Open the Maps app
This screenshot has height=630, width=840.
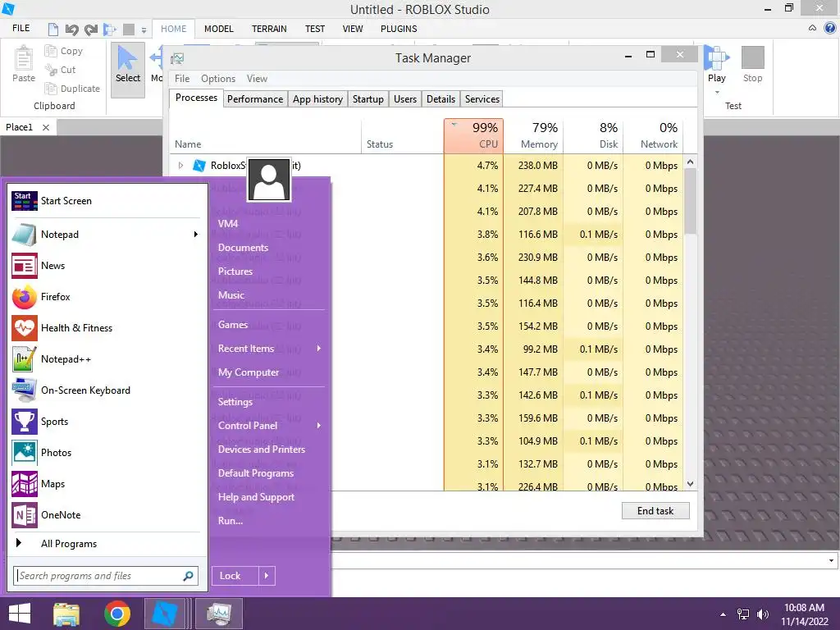(x=24, y=484)
